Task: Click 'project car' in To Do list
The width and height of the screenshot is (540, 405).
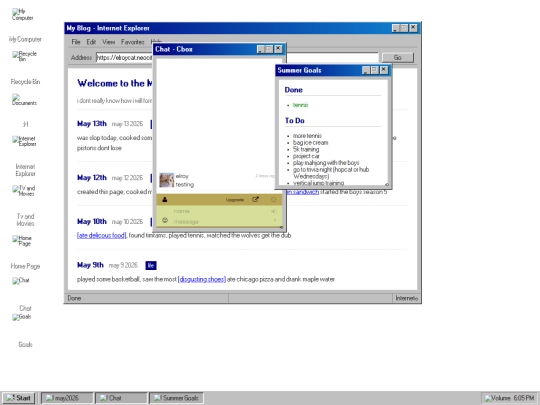Action: (x=306, y=156)
